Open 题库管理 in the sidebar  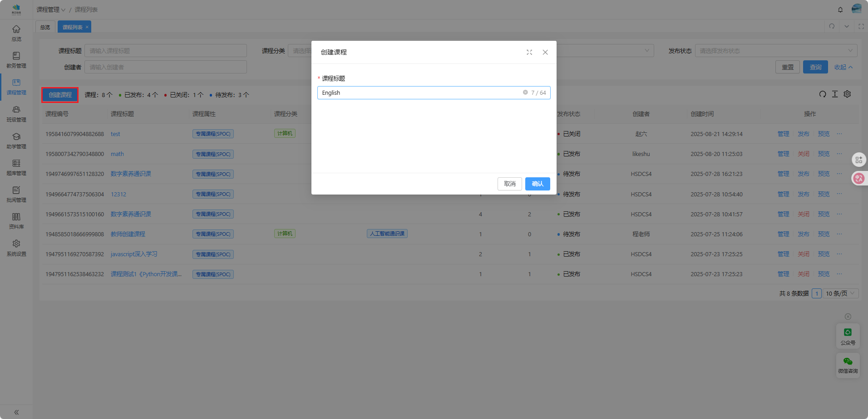click(x=16, y=167)
